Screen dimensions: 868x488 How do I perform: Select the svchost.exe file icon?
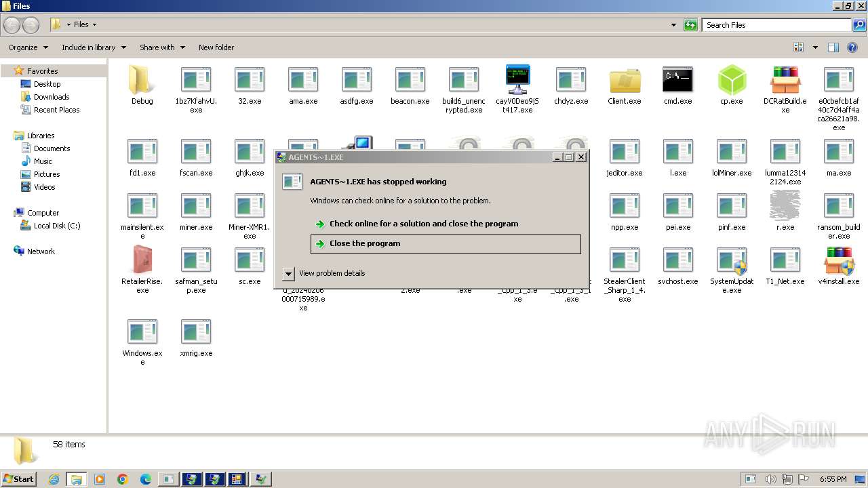click(678, 260)
